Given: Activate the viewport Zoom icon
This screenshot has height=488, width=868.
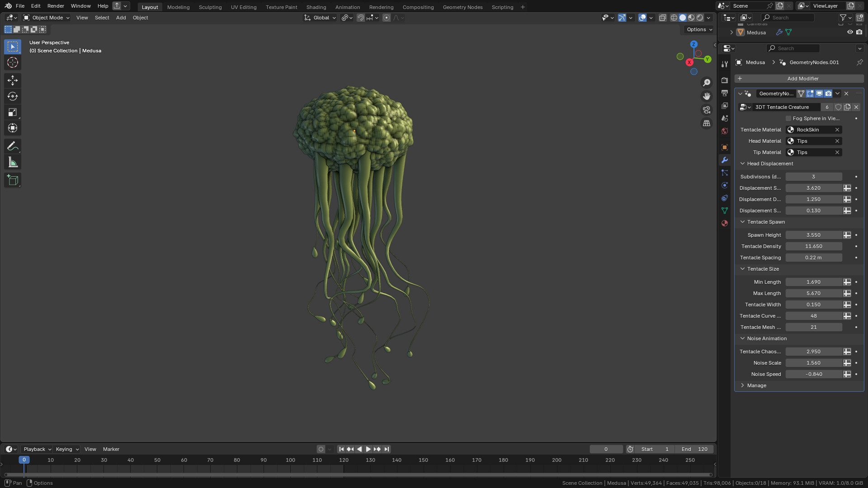Looking at the screenshot, I should (x=707, y=82).
